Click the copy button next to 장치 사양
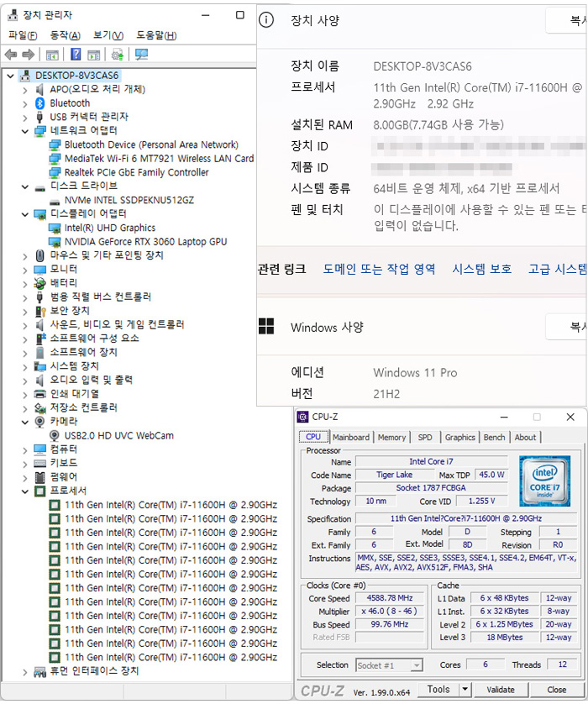The width and height of the screenshot is (588, 704). tap(567, 20)
